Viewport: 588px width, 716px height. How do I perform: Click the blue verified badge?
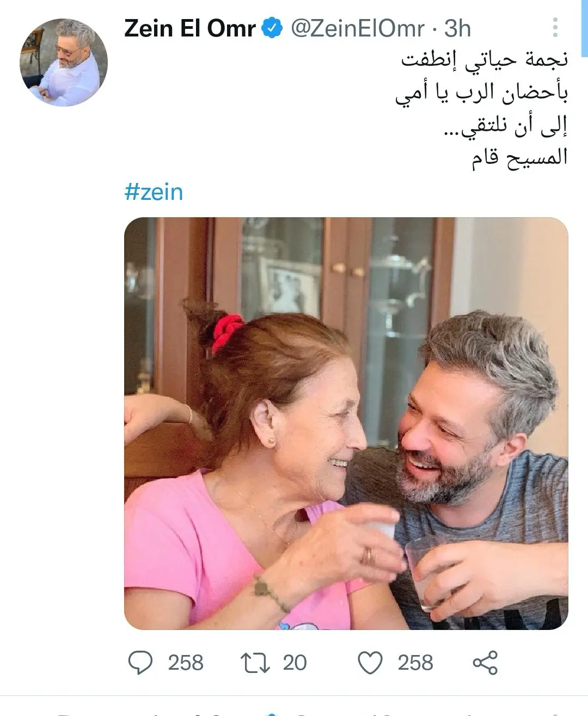click(273, 28)
